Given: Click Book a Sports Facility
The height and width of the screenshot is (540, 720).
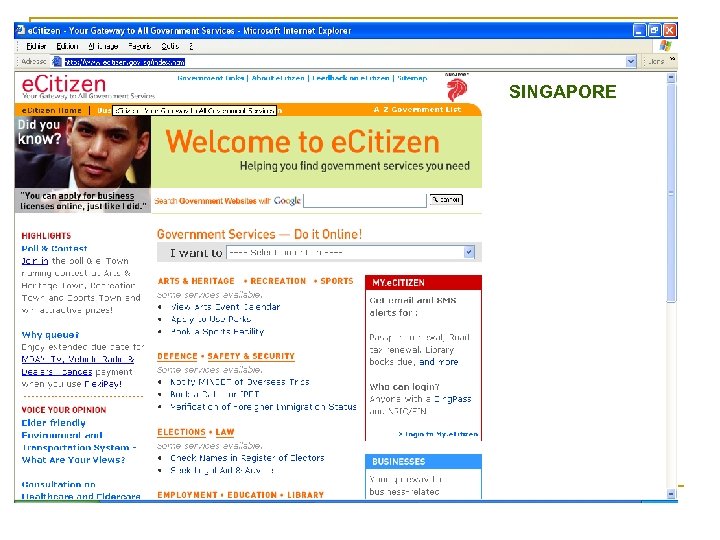Looking at the screenshot, I should (217, 332).
